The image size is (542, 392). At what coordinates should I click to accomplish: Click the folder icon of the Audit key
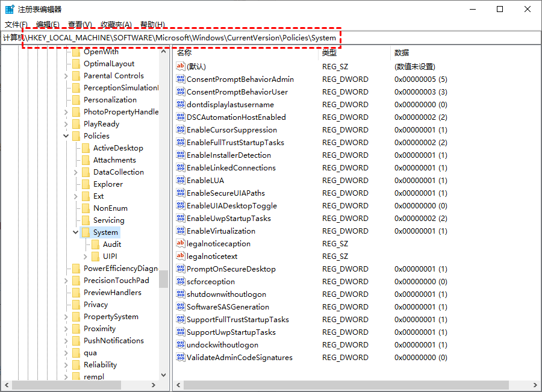click(95, 244)
